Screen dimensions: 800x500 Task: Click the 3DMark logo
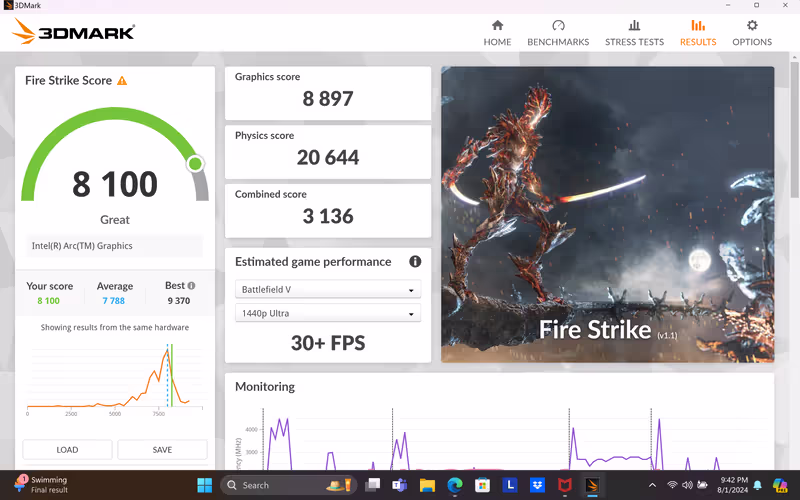[74, 32]
